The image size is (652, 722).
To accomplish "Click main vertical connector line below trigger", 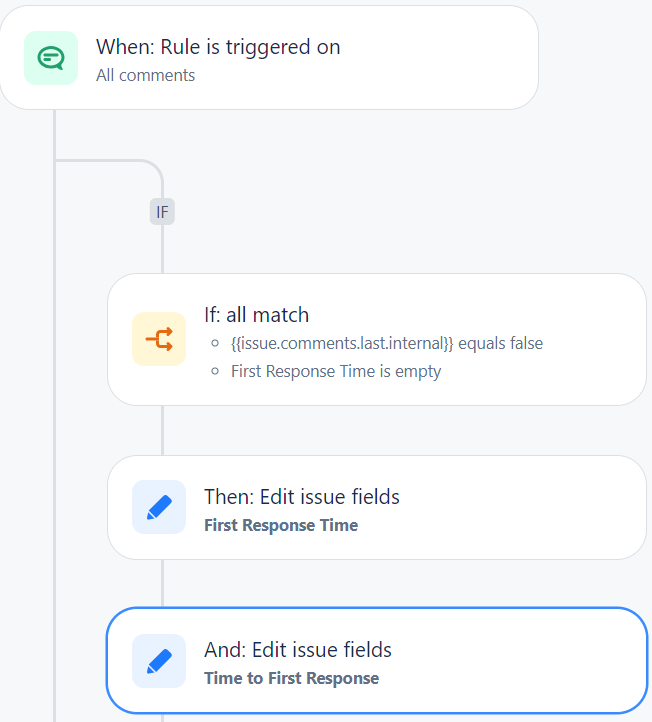I will click(x=54, y=414).
